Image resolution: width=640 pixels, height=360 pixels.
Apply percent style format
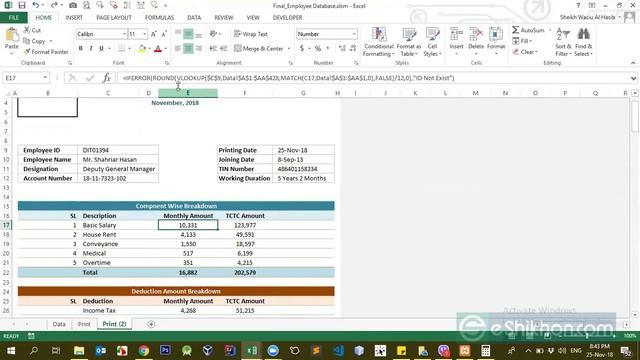click(x=318, y=49)
